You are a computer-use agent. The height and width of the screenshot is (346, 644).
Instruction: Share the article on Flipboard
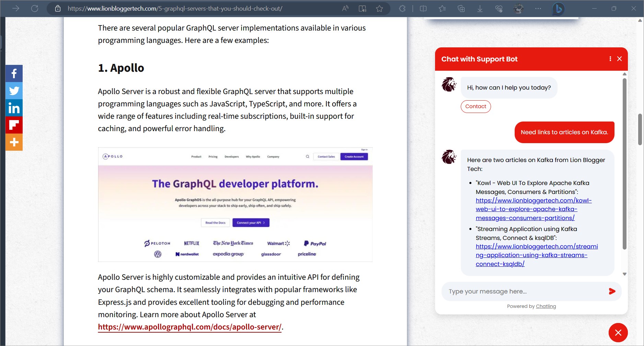[14, 125]
